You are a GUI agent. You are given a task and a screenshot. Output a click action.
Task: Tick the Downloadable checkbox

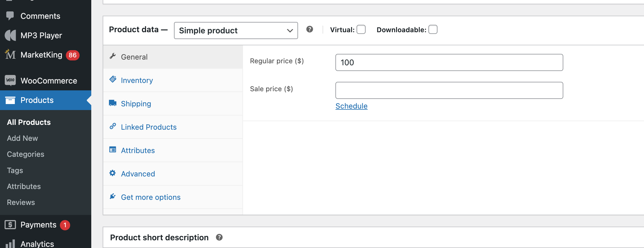[433, 30]
